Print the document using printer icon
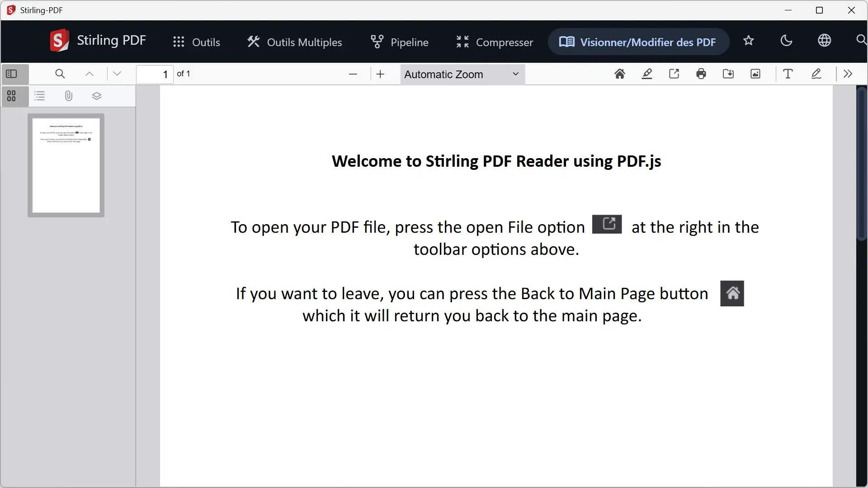The image size is (868, 488). point(701,74)
